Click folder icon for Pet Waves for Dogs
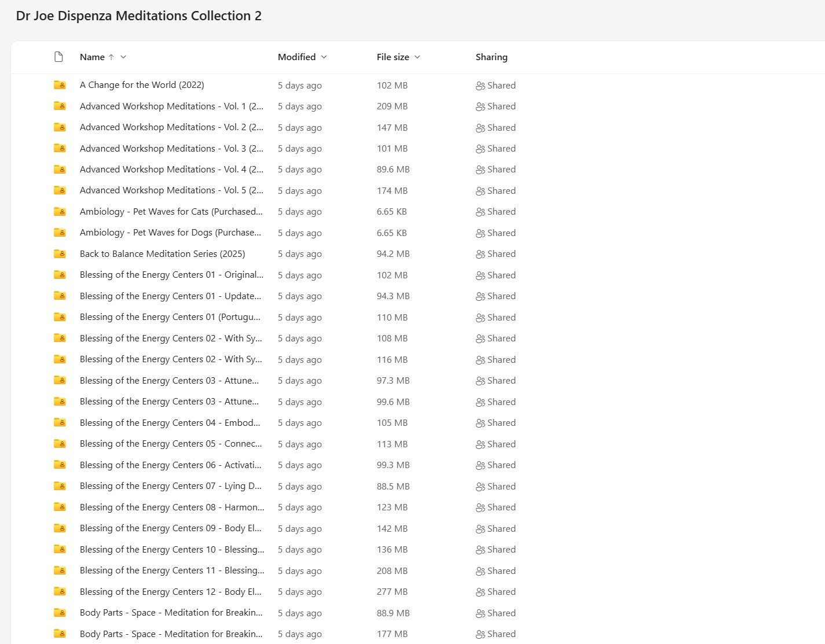Image resolution: width=825 pixels, height=644 pixels. (x=60, y=233)
